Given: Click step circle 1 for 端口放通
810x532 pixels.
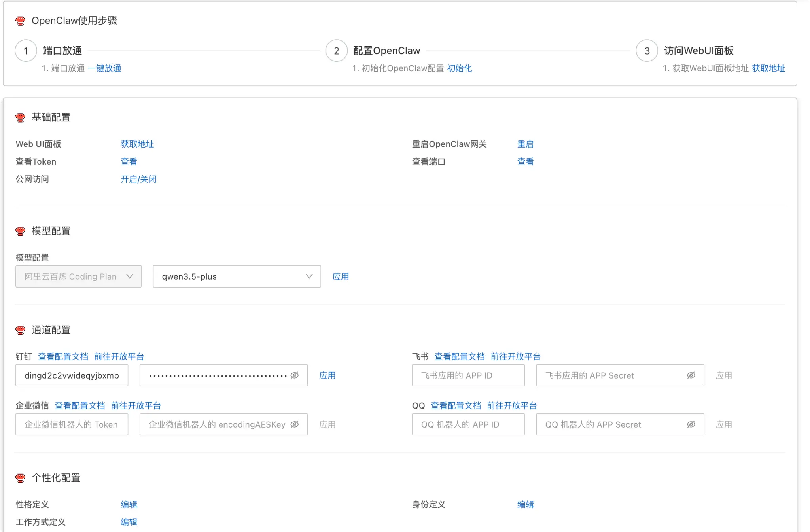Looking at the screenshot, I should [x=26, y=51].
